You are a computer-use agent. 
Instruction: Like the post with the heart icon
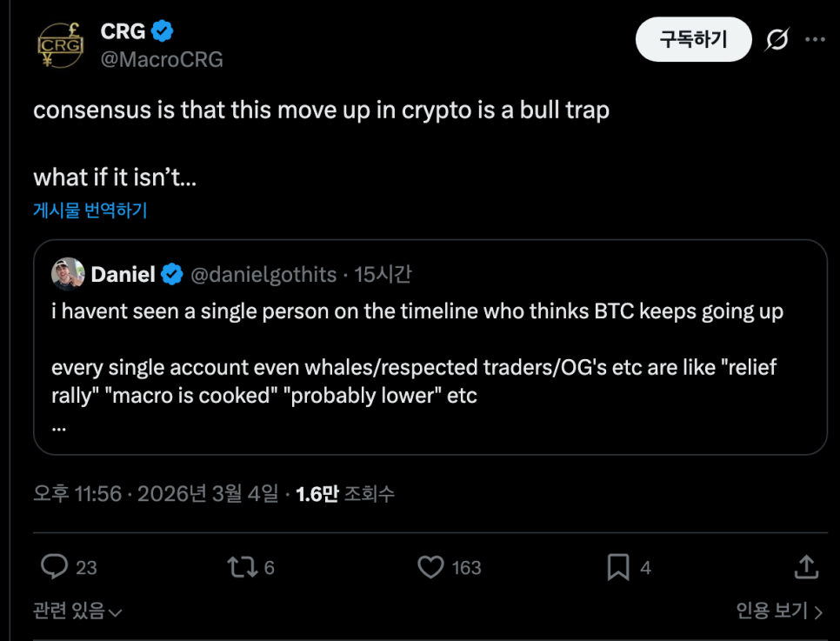(x=431, y=568)
